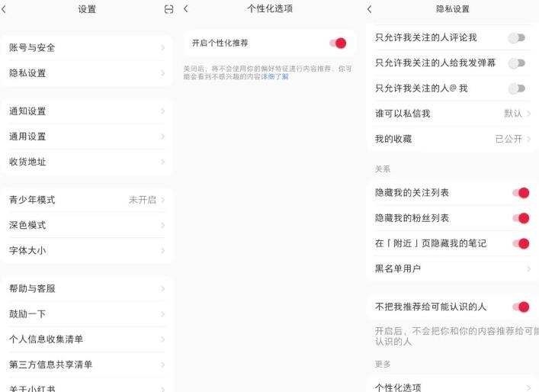Click the chevron arrow on 鼓励一下 row
This screenshot has width=539, height=392.
162,314
